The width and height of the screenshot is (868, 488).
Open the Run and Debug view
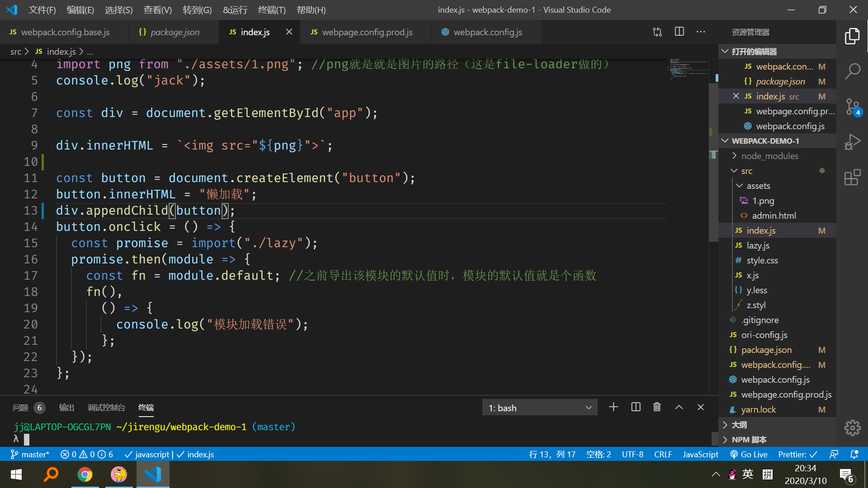click(x=852, y=142)
